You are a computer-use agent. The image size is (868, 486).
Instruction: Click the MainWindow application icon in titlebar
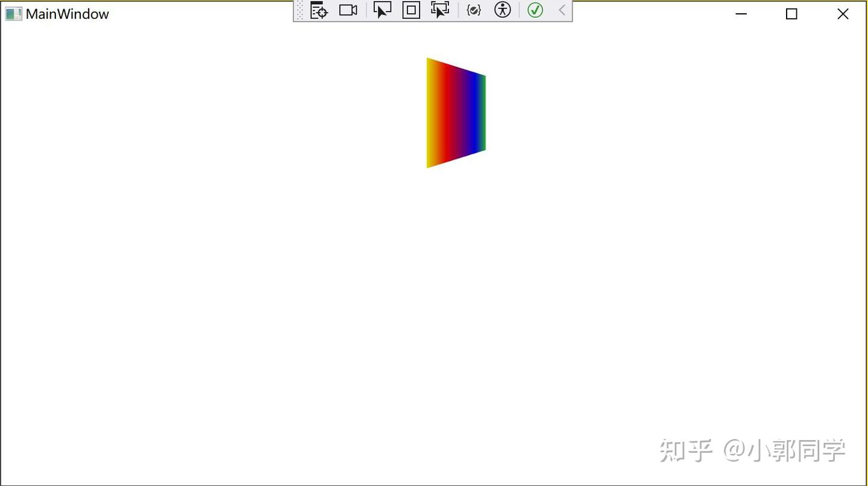13,13
